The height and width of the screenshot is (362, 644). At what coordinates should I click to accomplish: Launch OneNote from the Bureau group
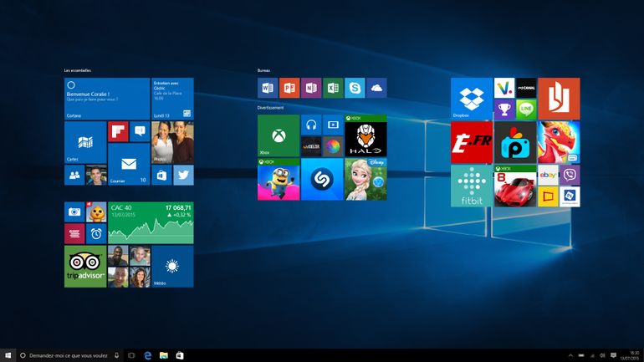(x=311, y=88)
